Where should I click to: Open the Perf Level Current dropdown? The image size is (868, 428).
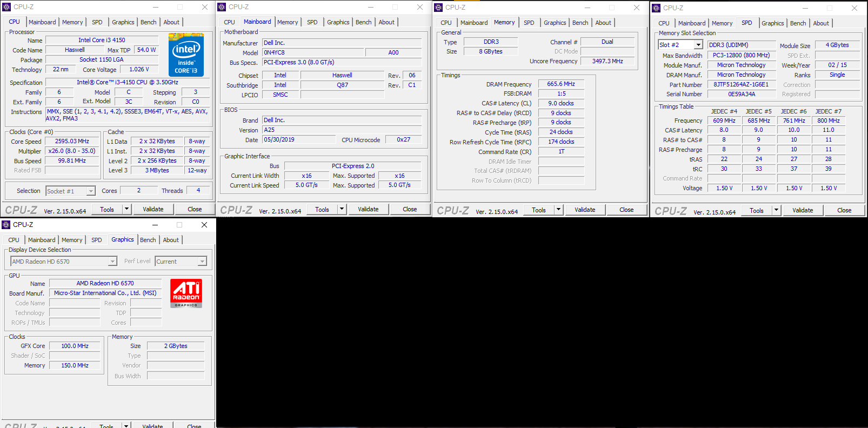pyautogui.click(x=202, y=262)
